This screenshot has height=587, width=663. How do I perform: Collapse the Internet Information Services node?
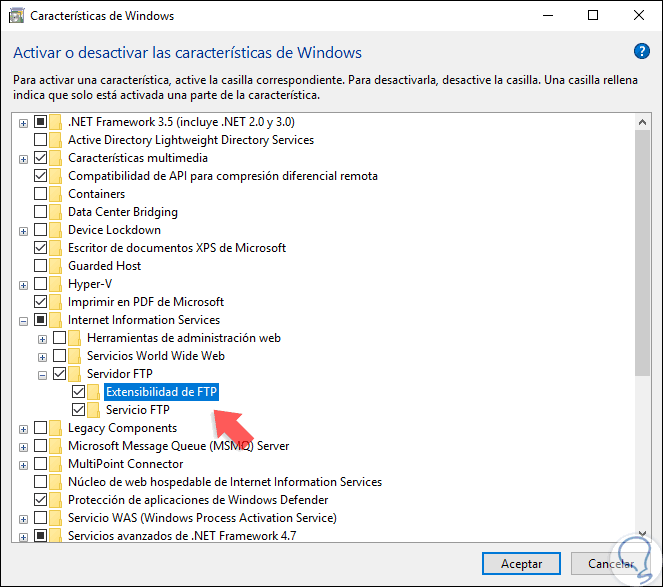coord(23,320)
